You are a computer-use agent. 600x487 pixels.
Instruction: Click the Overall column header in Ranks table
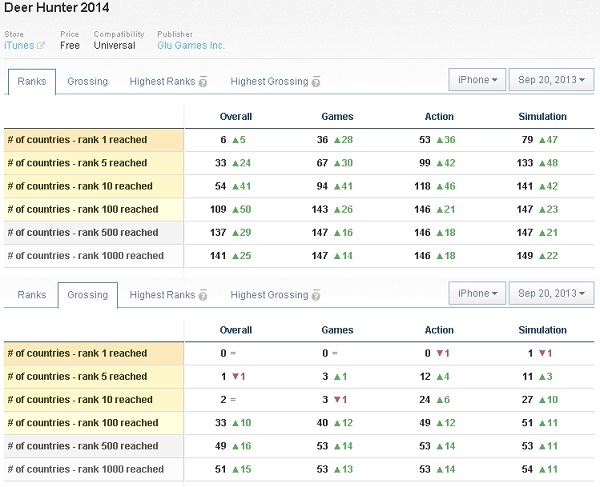(236, 116)
